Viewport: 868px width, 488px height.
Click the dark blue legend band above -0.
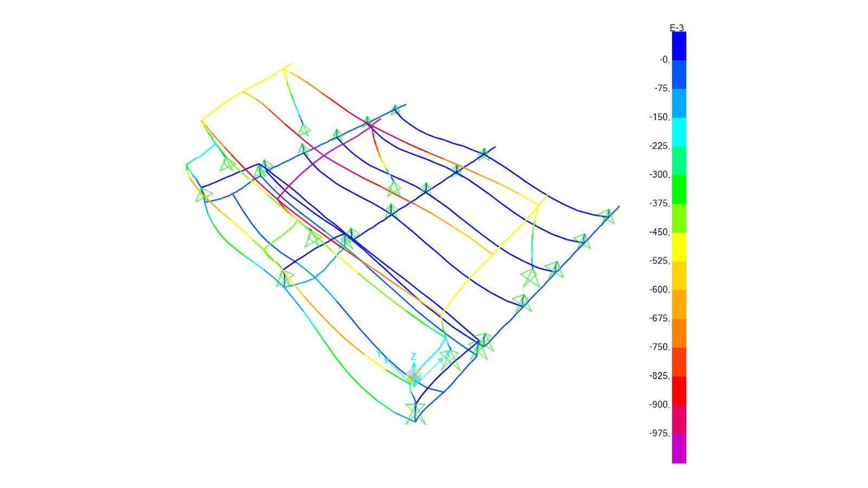[x=679, y=46]
